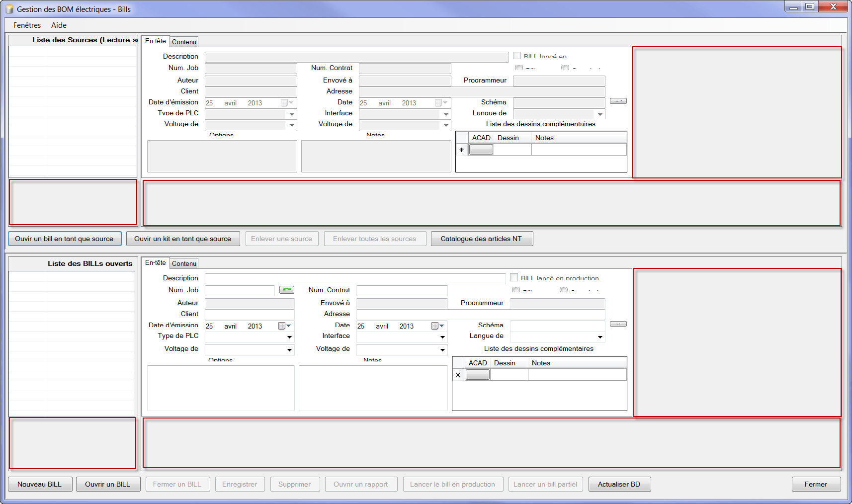Select 'avril' in open bills Date d'émission picker
Screen dimensions: 852x504
click(230, 326)
